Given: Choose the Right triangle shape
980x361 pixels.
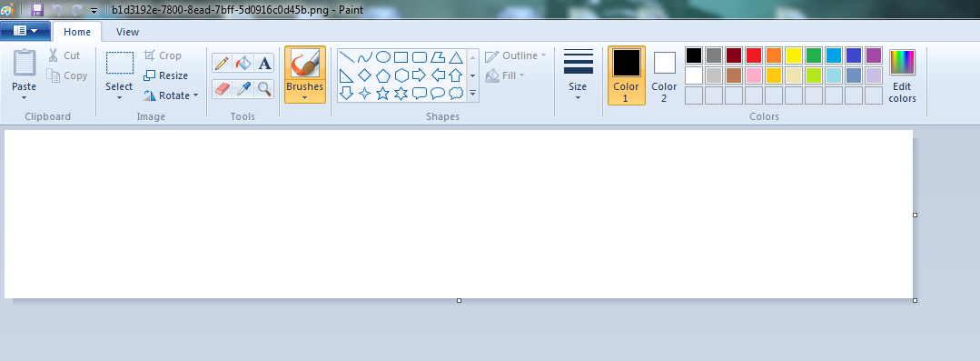Looking at the screenshot, I should (x=346, y=75).
